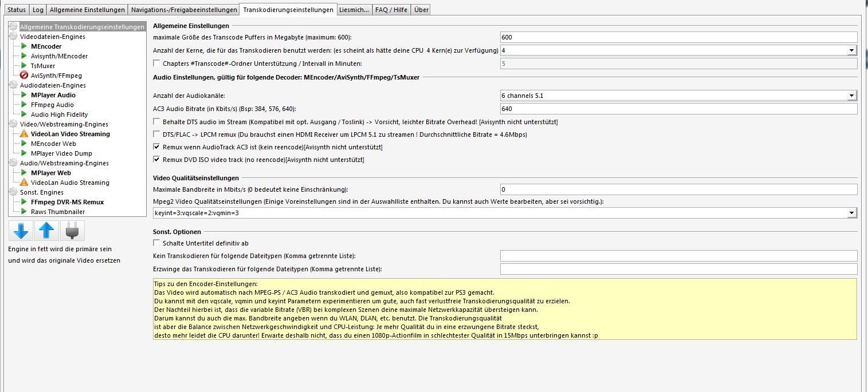
Task: Select Video/Webstreaming-Engines in the tree
Action: click(x=64, y=124)
